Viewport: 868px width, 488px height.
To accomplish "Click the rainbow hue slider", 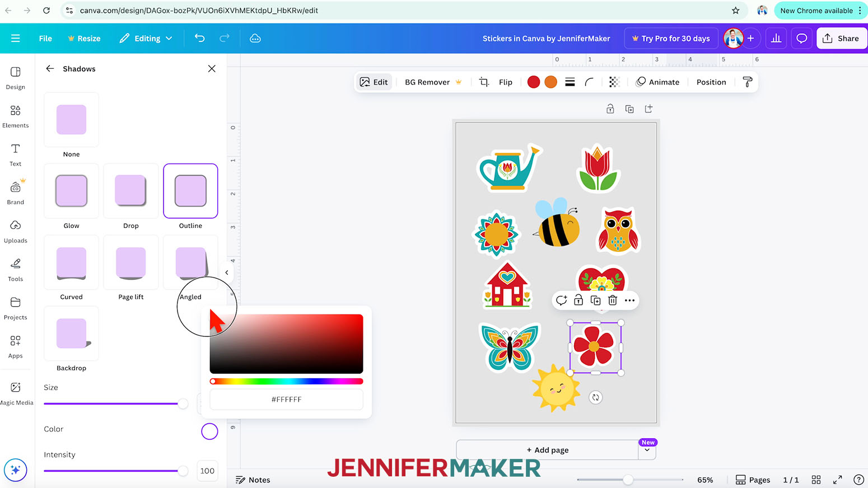I will coord(286,381).
